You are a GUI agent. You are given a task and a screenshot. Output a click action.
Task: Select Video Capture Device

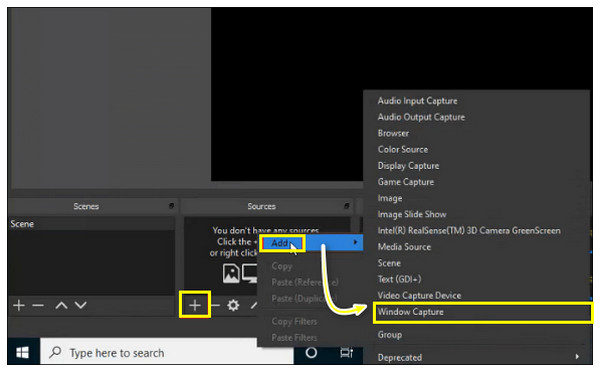click(419, 295)
